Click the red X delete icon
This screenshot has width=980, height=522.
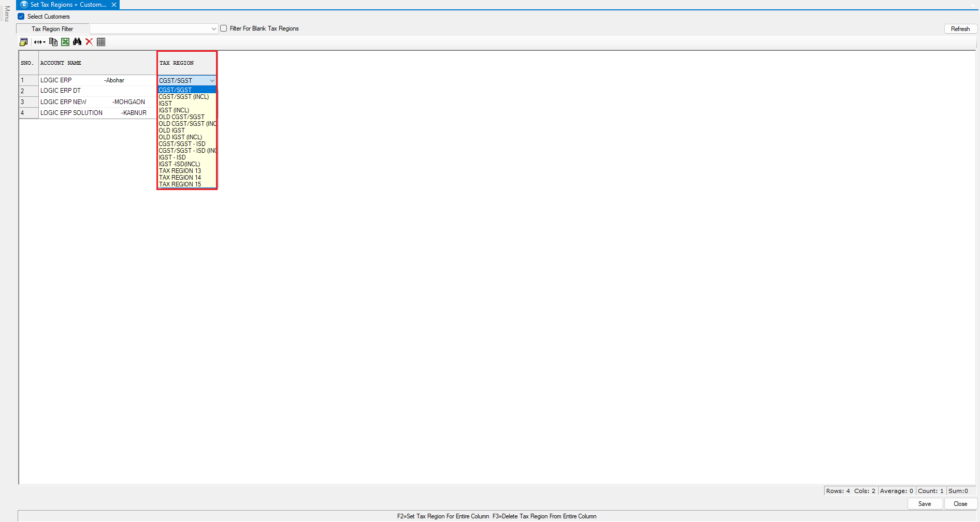89,42
